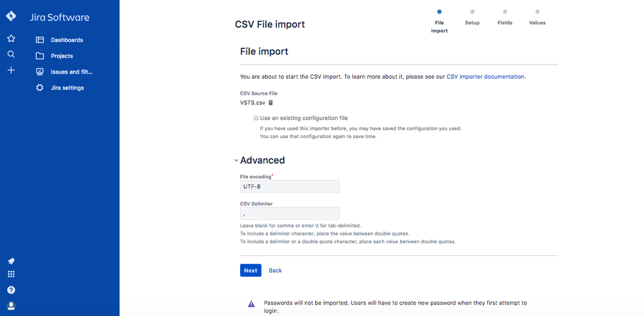
Task: Open the help question mark icon
Action: point(11,290)
